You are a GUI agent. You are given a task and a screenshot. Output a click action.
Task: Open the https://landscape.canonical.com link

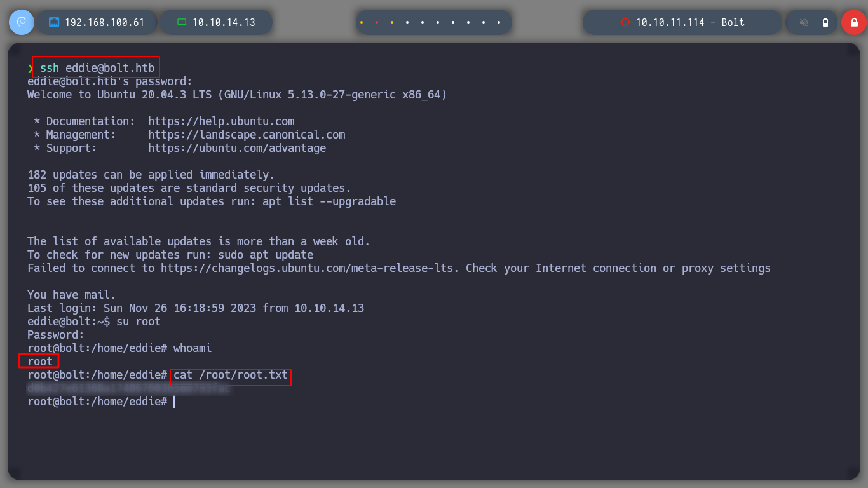(247, 135)
